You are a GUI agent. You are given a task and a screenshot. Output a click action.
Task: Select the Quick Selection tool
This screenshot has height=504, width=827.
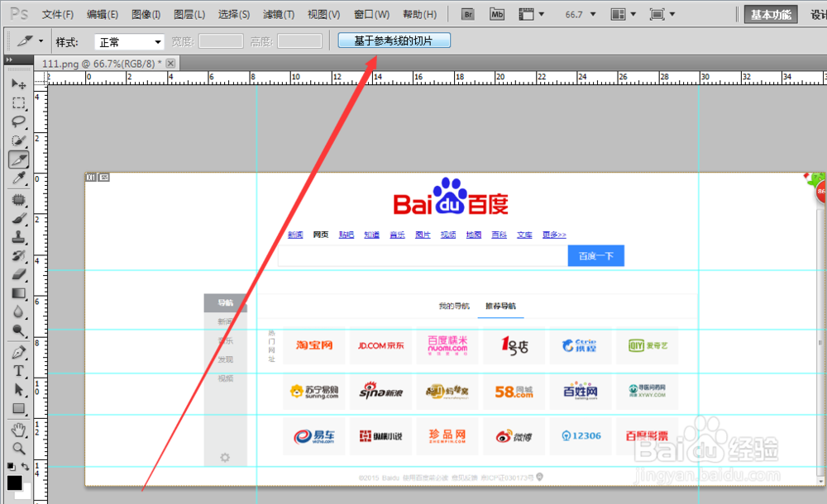click(x=18, y=140)
